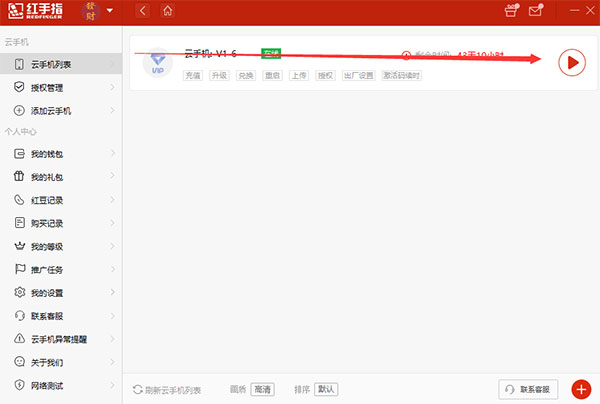Click the 红豆记录 bean icon
The height and width of the screenshot is (404, 600).
[19, 199]
